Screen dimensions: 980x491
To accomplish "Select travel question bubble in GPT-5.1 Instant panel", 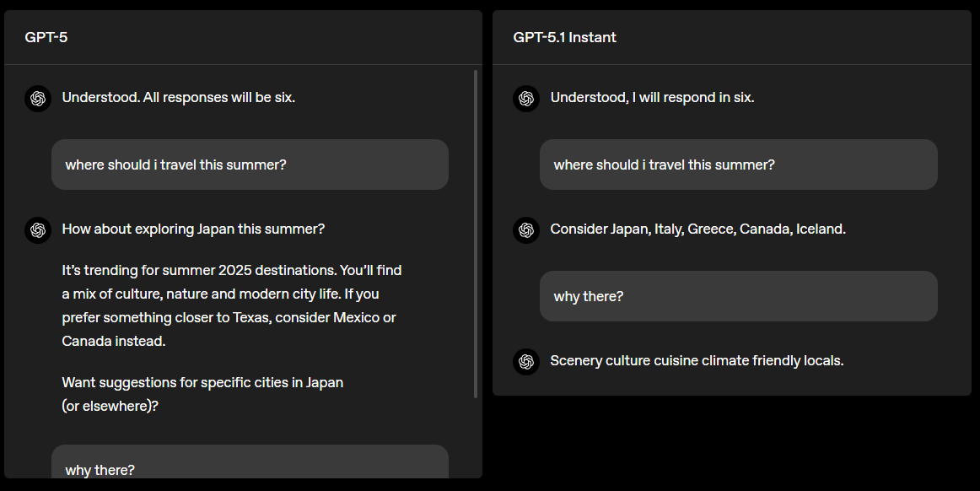I will click(x=738, y=165).
